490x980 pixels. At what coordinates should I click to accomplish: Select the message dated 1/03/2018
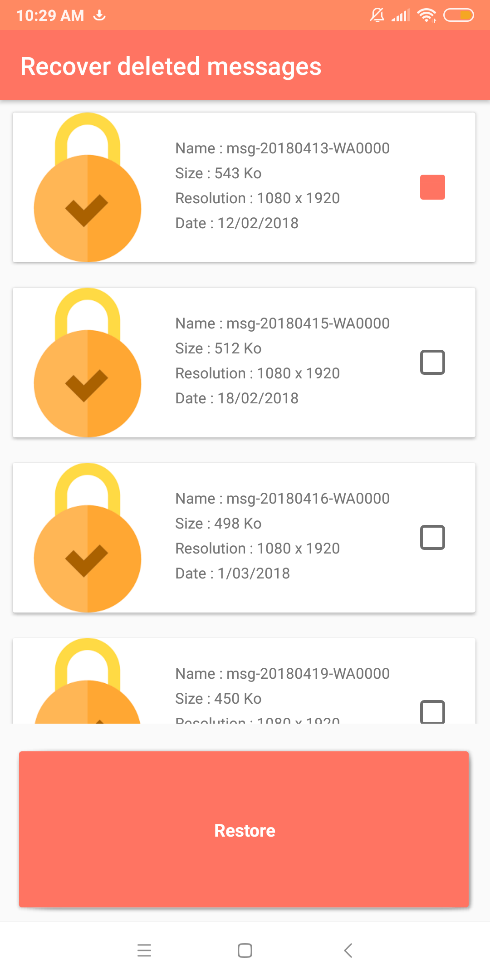pos(282,536)
